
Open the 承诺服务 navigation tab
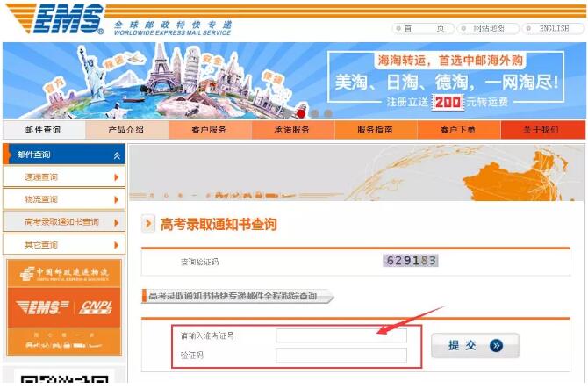pyautogui.click(x=292, y=130)
